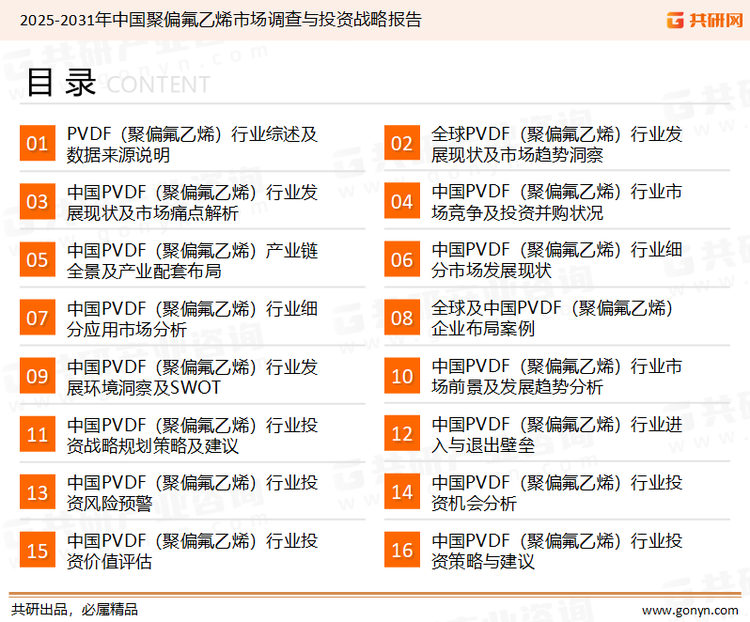750x622 pixels.
Task: Select chapter 行业细分市场发展现状
Action: (x=556, y=261)
